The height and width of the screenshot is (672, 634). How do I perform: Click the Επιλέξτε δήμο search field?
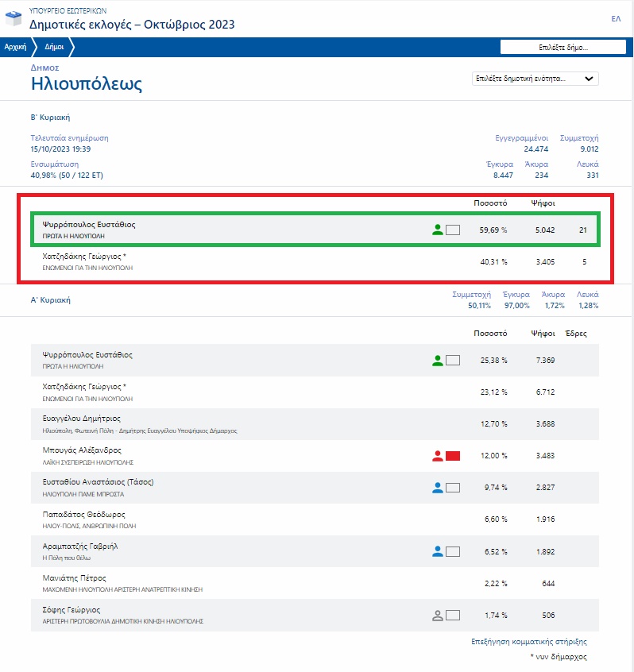click(562, 47)
